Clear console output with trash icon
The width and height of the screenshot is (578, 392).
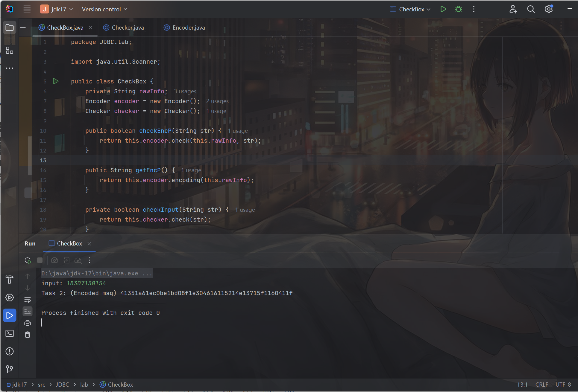pos(28,335)
